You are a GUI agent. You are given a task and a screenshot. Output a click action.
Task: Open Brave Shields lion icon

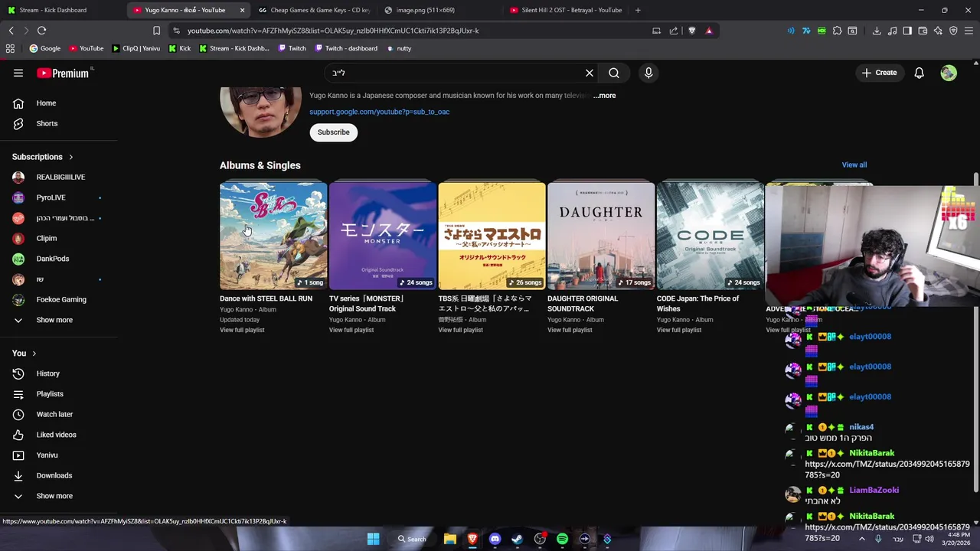point(692,31)
